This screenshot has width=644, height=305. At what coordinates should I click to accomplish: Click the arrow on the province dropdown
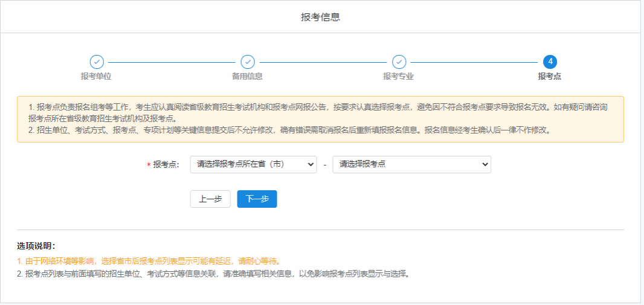pyautogui.click(x=311, y=164)
